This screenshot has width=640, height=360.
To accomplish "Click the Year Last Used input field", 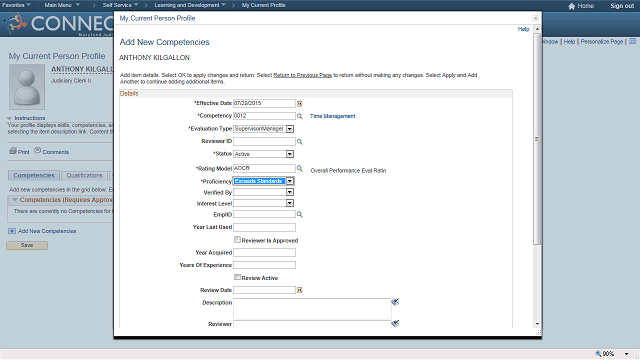I will [264, 227].
